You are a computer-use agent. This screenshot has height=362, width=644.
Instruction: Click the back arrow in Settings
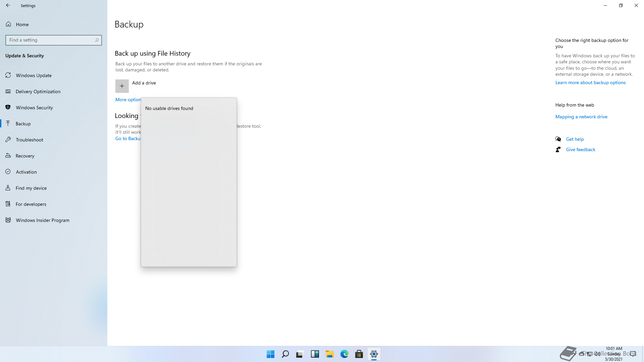tap(8, 5)
